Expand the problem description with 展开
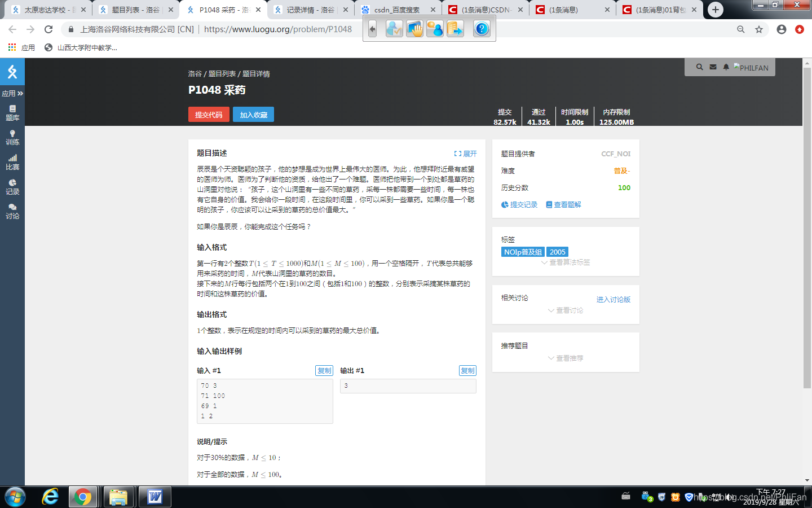 (465, 154)
